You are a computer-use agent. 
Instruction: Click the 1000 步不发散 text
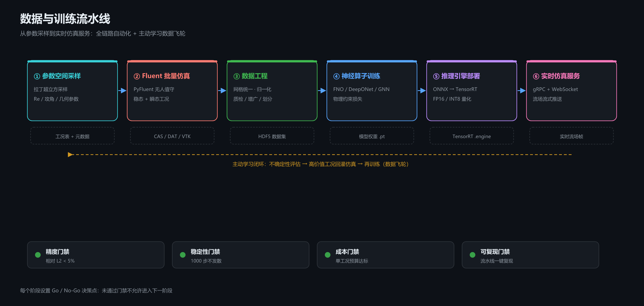coord(206,261)
